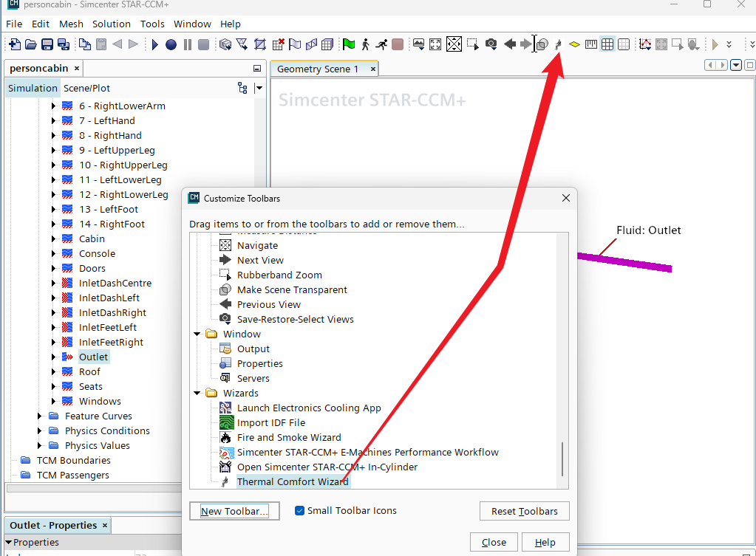Collapse the Window folder in dialog
The image size is (756, 556).
tap(197, 334)
